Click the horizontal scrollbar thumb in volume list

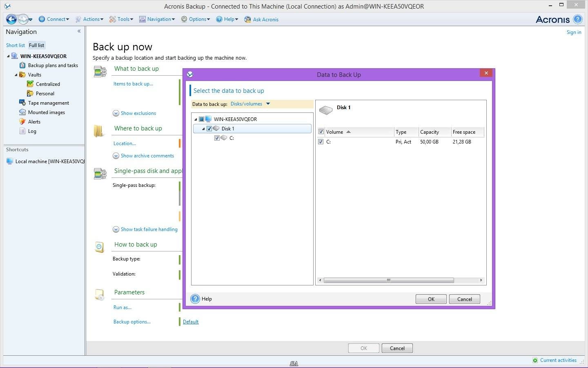pyautogui.click(x=389, y=280)
